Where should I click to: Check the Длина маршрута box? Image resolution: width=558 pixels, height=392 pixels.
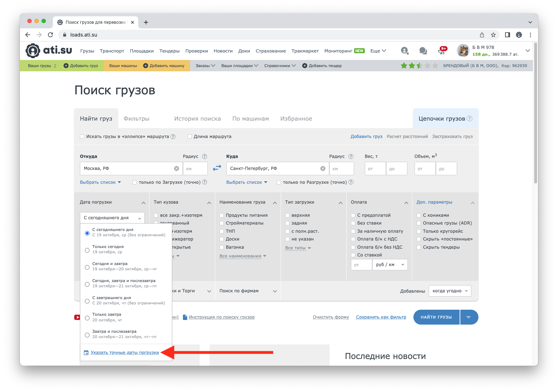[x=190, y=137]
